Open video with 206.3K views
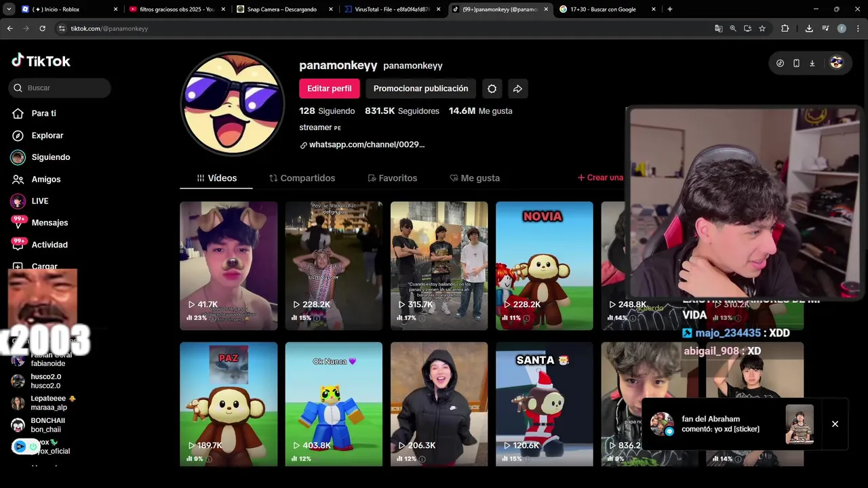 (x=439, y=404)
